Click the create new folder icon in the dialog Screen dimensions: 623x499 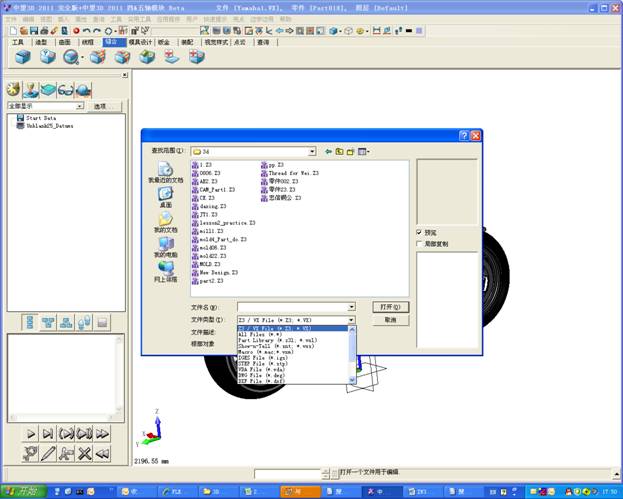[x=350, y=151]
